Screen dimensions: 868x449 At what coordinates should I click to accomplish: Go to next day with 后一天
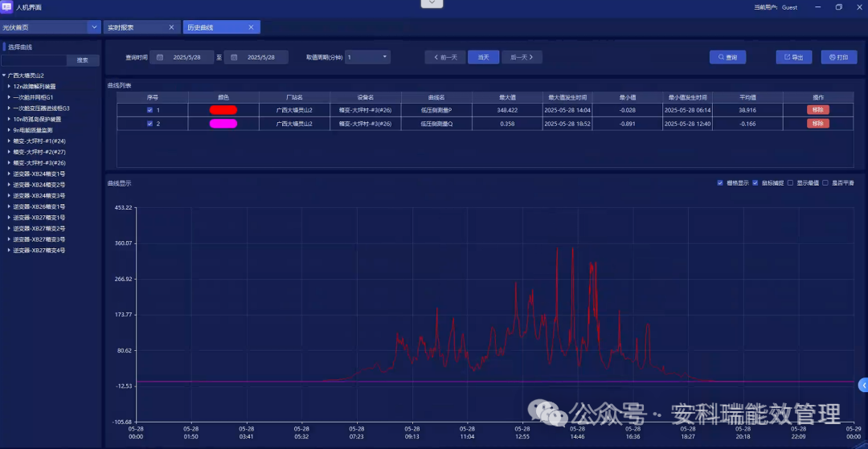coord(522,58)
